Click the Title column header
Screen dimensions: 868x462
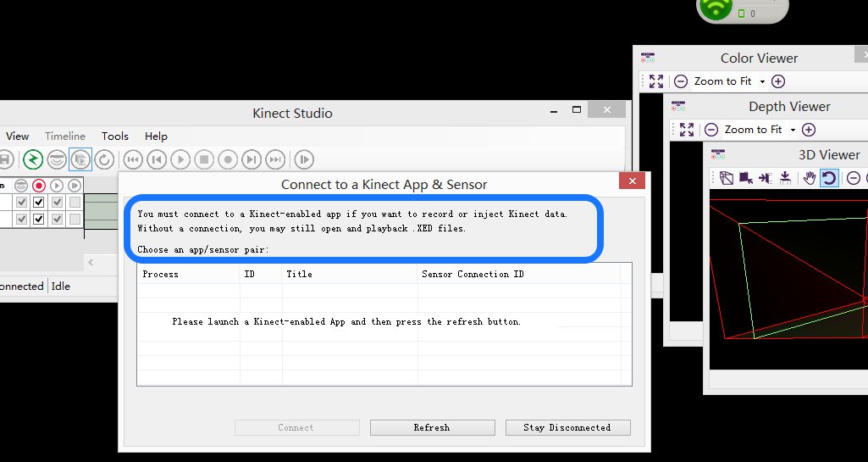pos(349,274)
